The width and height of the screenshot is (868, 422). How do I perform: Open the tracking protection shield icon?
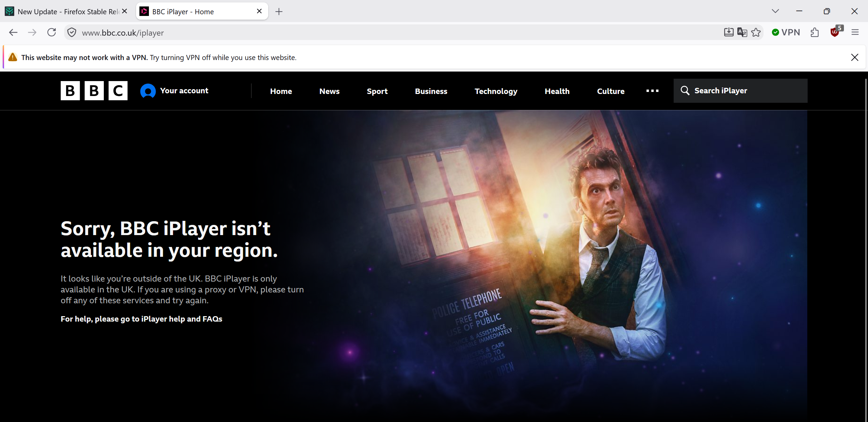pyautogui.click(x=72, y=33)
